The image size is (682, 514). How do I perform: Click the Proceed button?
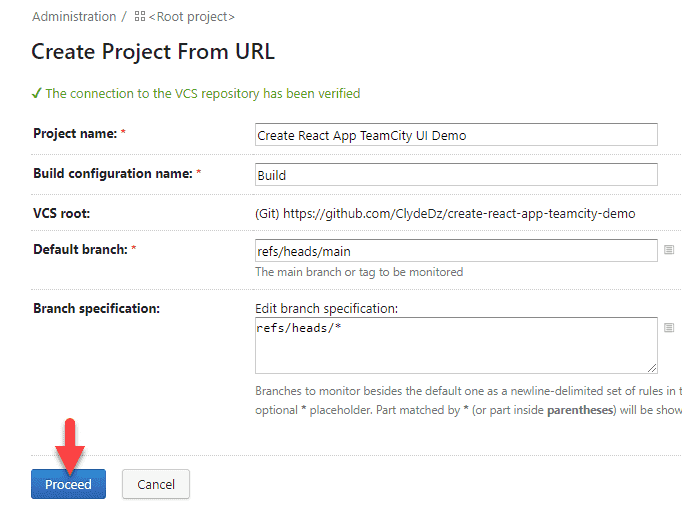pos(68,484)
